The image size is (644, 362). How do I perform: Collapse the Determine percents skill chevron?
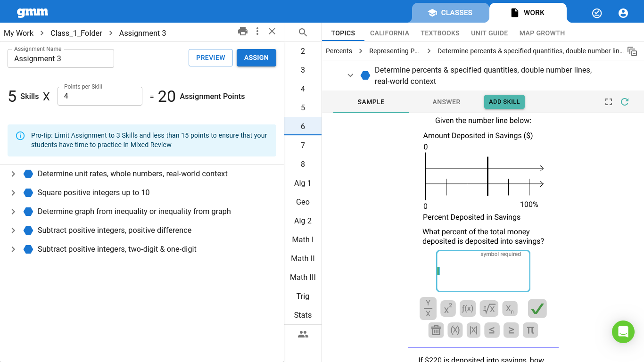tap(350, 75)
